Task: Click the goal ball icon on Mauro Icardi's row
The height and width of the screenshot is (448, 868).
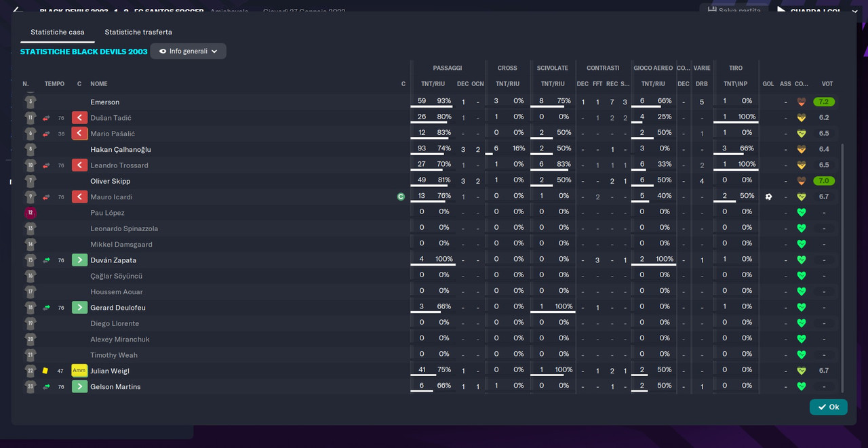Action: [768, 197]
